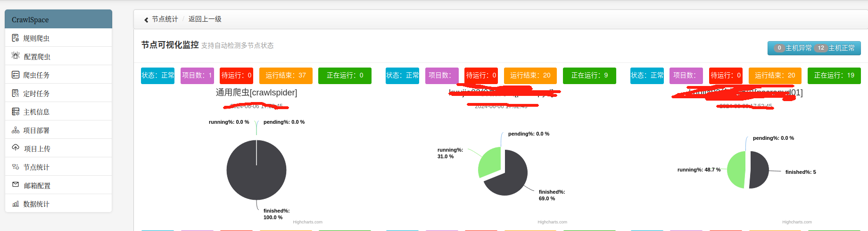The image size is (868, 231).
Task: Click the 项目上传 cloud upload icon
Action: pos(16,148)
